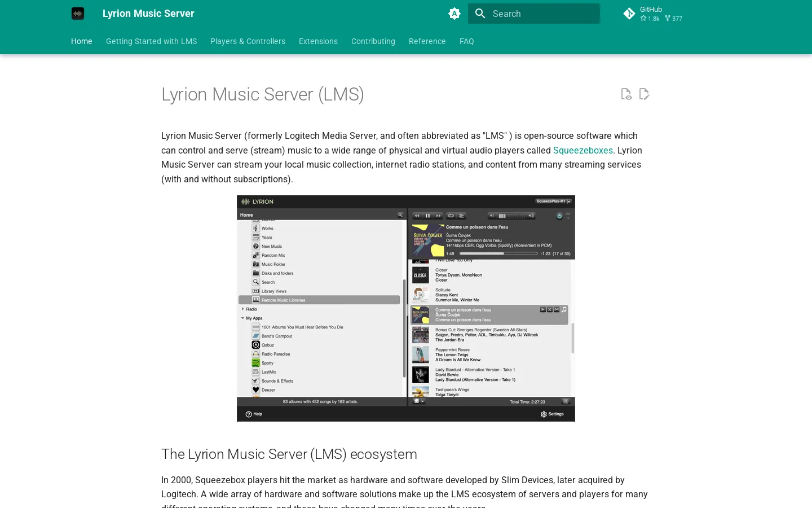Open Getting Started with LMS tab
Viewport: 812px width, 508px height.
[x=151, y=41]
